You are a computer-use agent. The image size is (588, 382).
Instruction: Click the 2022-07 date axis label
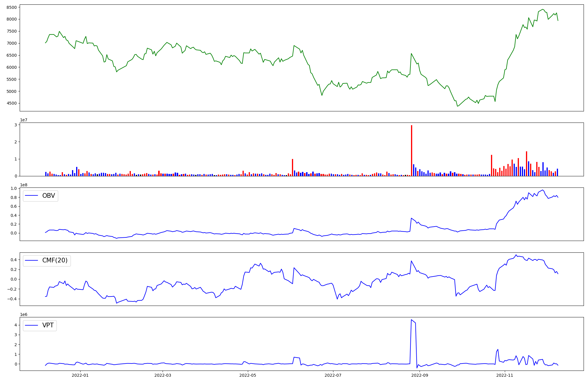click(x=333, y=375)
